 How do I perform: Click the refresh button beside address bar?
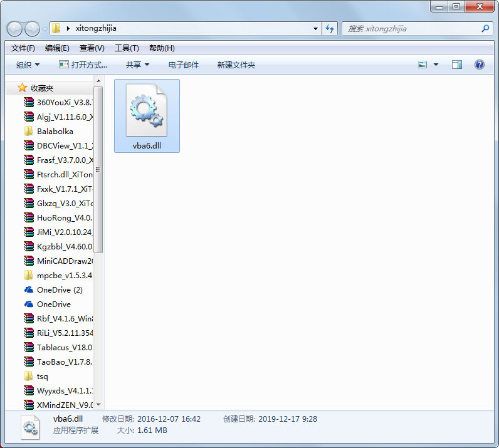coord(330,29)
